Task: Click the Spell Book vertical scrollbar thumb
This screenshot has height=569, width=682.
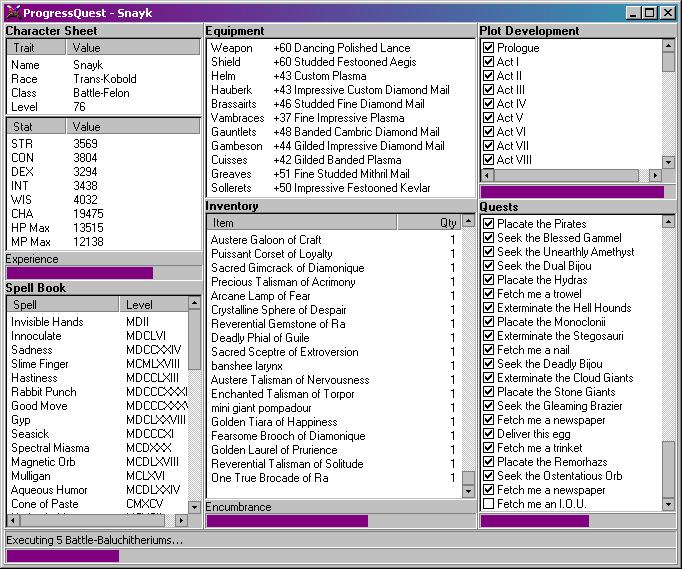Action: tap(194, 339)
